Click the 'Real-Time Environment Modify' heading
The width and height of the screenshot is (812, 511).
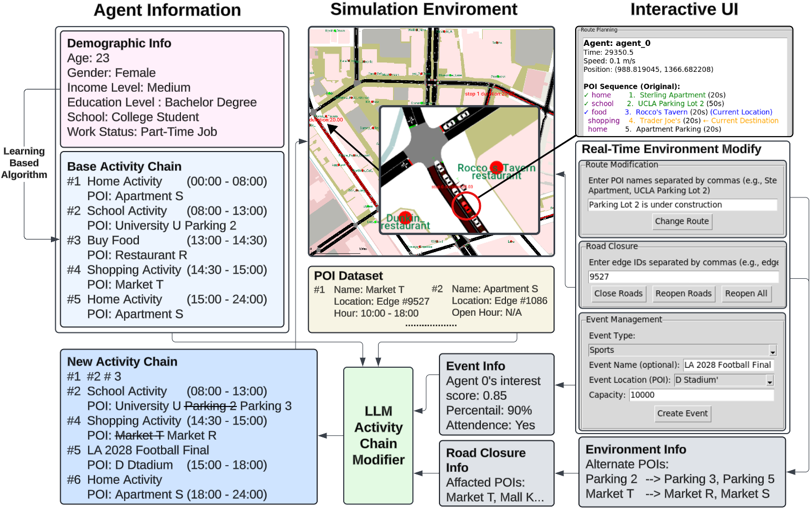coord(671,149)
